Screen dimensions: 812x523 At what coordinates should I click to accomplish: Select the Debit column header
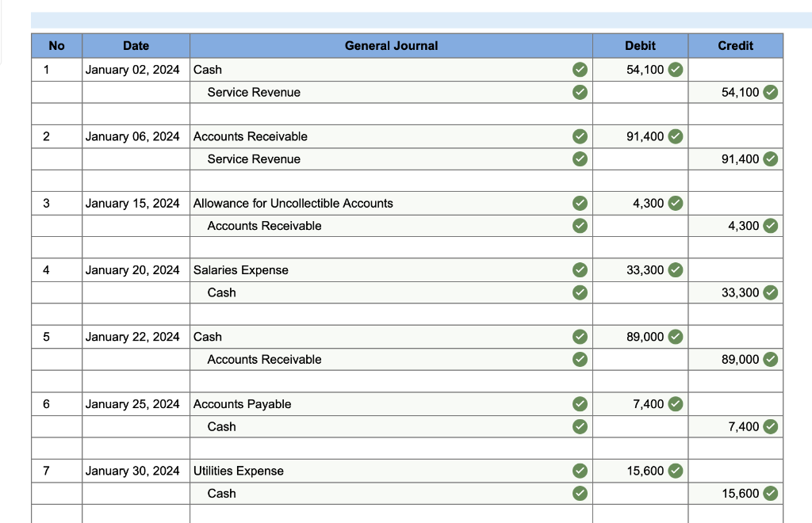coord(640,46)
